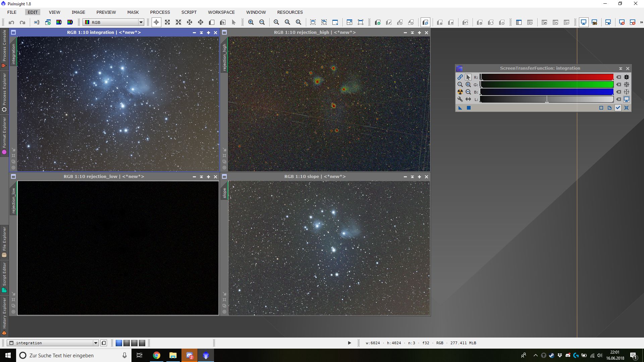Open the Format Explorer side tab
The image size is (644, 362).
[4, 135]
